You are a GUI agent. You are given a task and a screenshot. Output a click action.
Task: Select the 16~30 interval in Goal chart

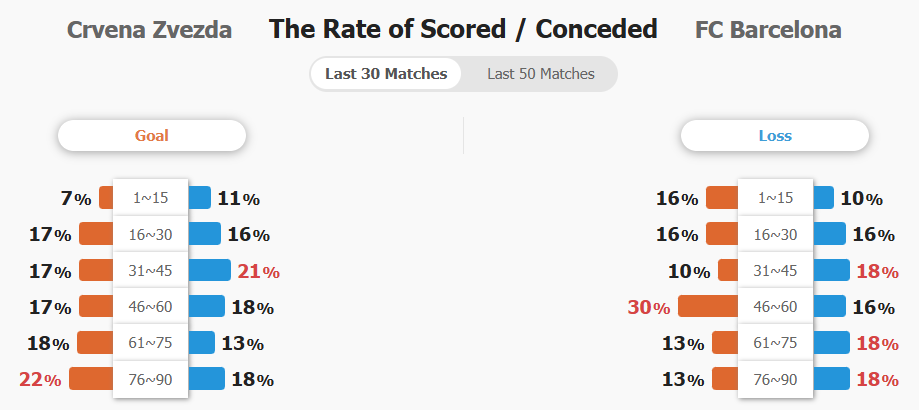(151, 234)
